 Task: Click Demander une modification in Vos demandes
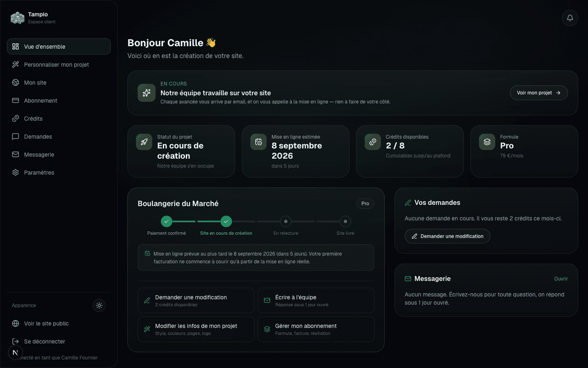pyautogui.click(x=447, y=236)
